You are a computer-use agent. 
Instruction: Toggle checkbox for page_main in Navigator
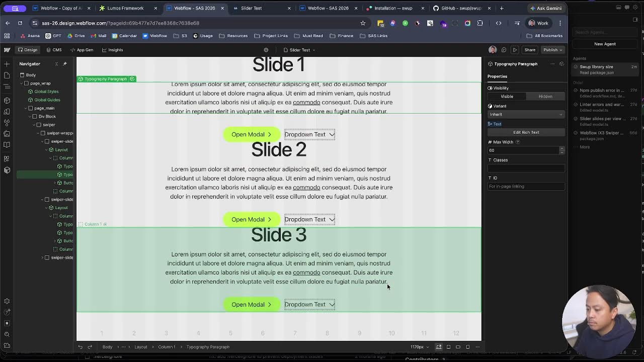[31, 108]
